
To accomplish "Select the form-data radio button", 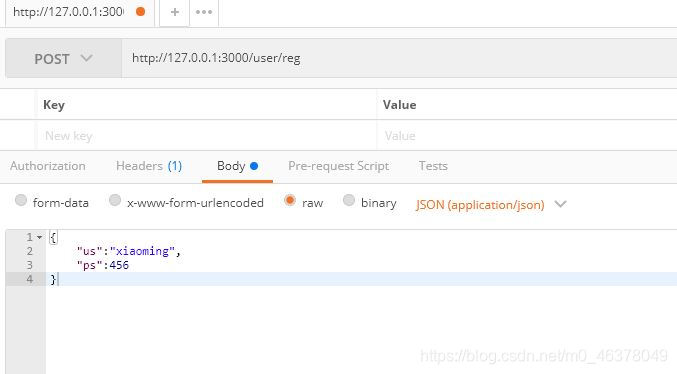I will pyautogui.click(x=21, y=200).
